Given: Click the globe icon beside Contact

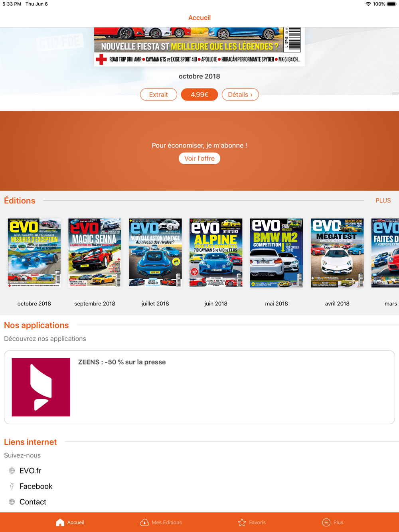Looking at the screenshot, I should point(12,502).
